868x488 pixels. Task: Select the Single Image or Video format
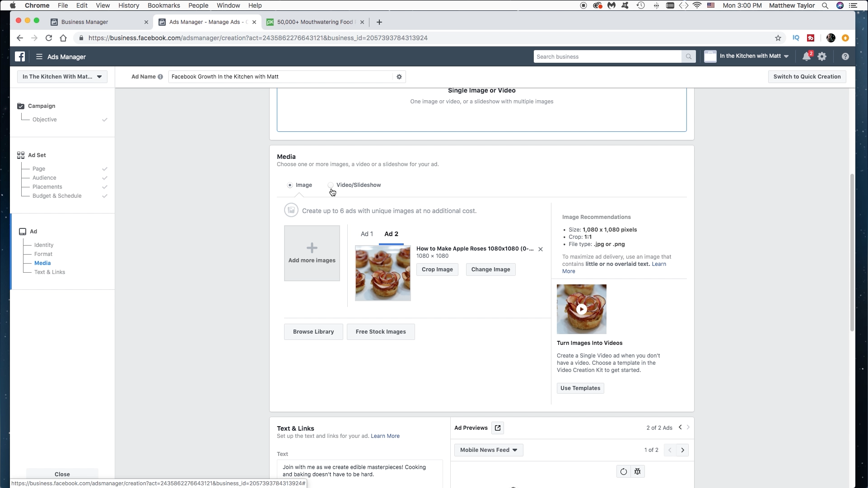point(482,110)
